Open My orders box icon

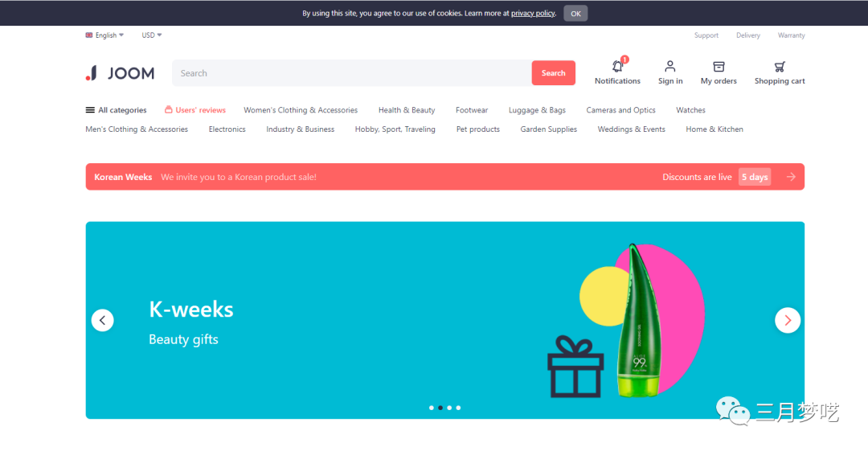pos(719,67)
